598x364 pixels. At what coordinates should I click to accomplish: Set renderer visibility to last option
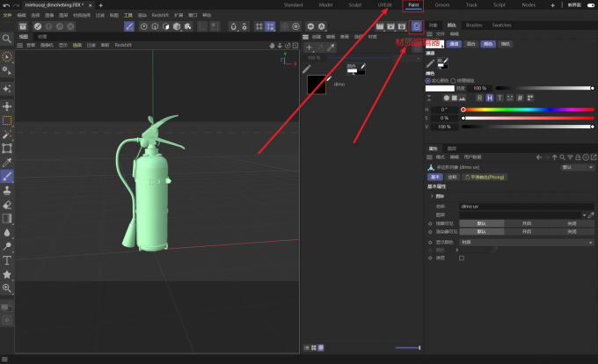pos(572,232)
